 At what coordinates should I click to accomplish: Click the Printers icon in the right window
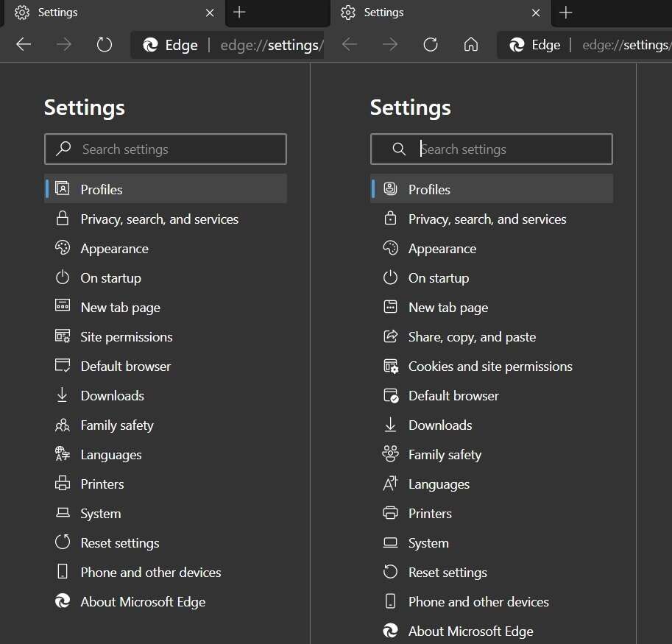coord(391,513)
